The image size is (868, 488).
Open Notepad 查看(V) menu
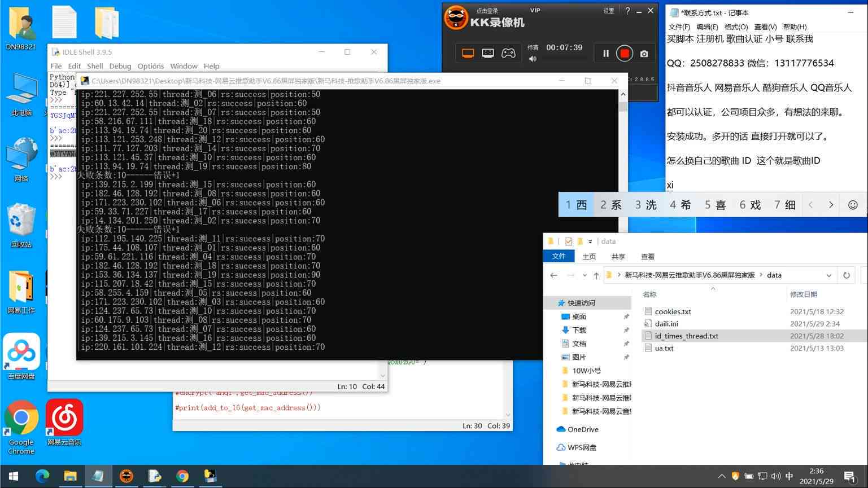765,27
